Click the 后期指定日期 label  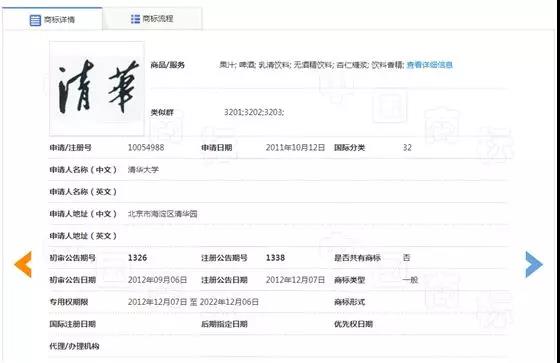(x=224, y=324)
